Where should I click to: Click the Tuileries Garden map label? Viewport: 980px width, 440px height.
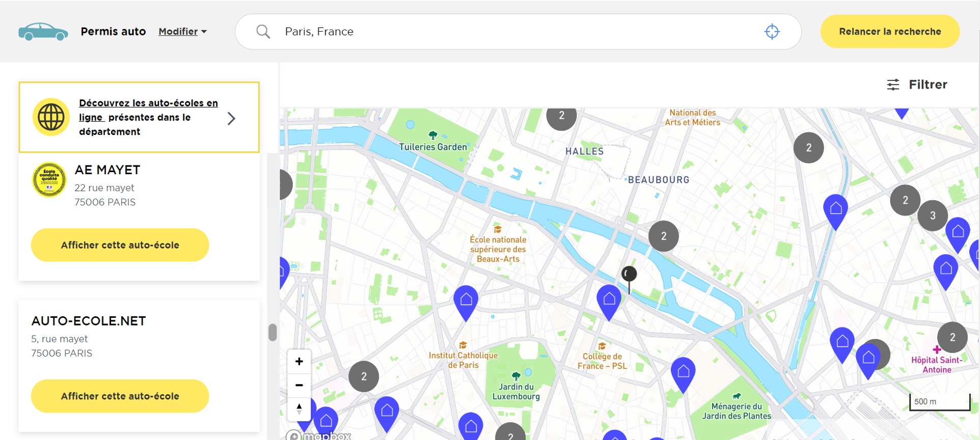click(433, 147)
